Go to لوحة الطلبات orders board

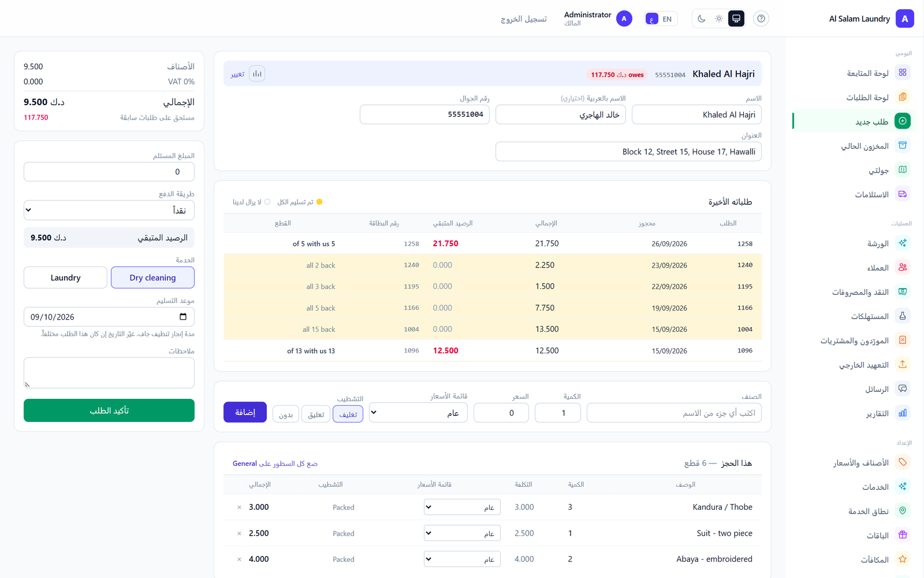[x=854, y=97]
